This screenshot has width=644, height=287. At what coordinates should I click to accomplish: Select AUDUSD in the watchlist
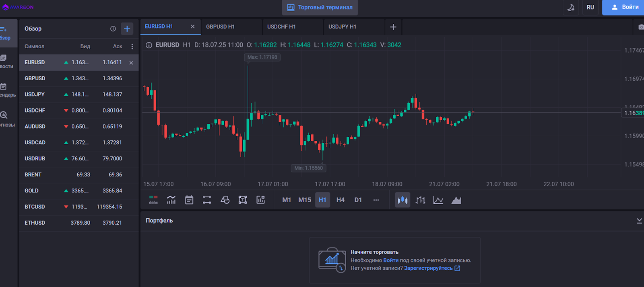(79, 127)
